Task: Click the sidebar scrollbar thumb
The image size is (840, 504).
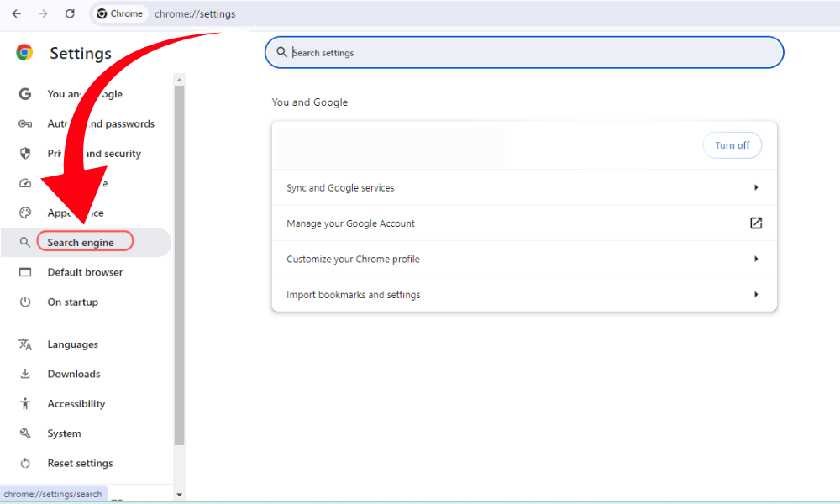Action: pos(180,265)
